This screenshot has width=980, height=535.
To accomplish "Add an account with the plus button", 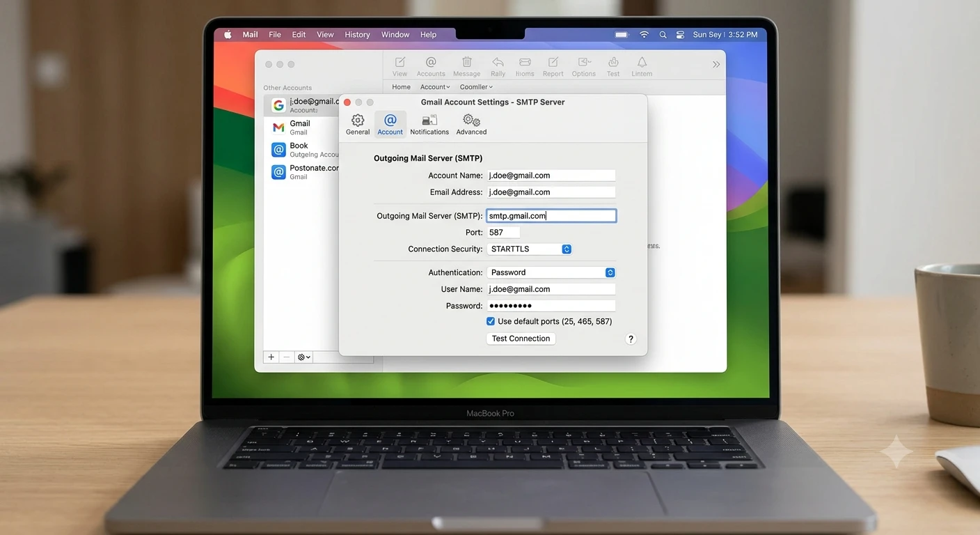I will click(271, 357).
